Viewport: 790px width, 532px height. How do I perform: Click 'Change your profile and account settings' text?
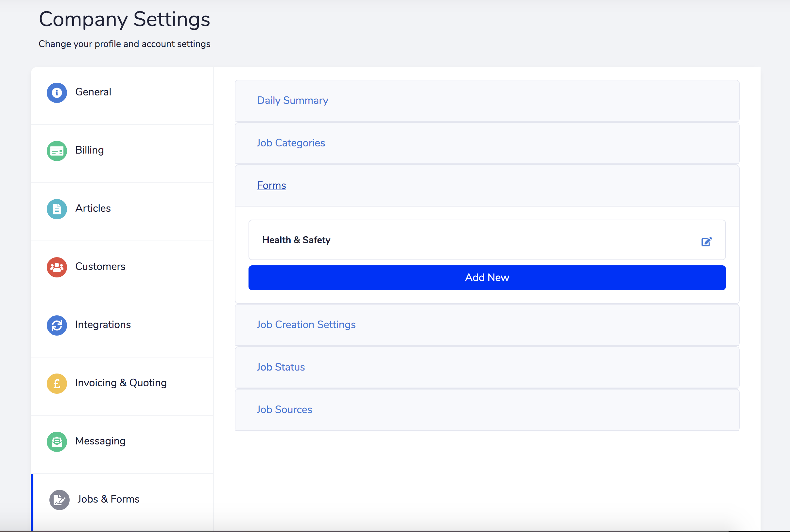coord(125,44)
